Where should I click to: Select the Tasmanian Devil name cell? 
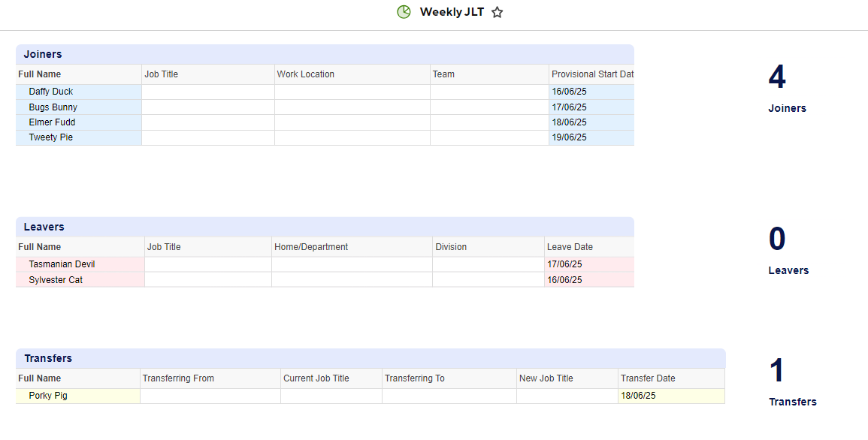pyautogui.click(x=80, y=264)
